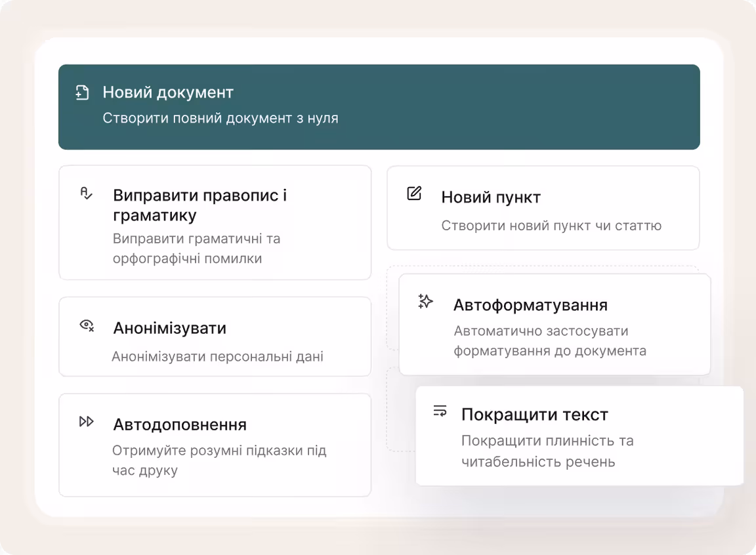Click the fast-forward autocomplete icon

86,422
